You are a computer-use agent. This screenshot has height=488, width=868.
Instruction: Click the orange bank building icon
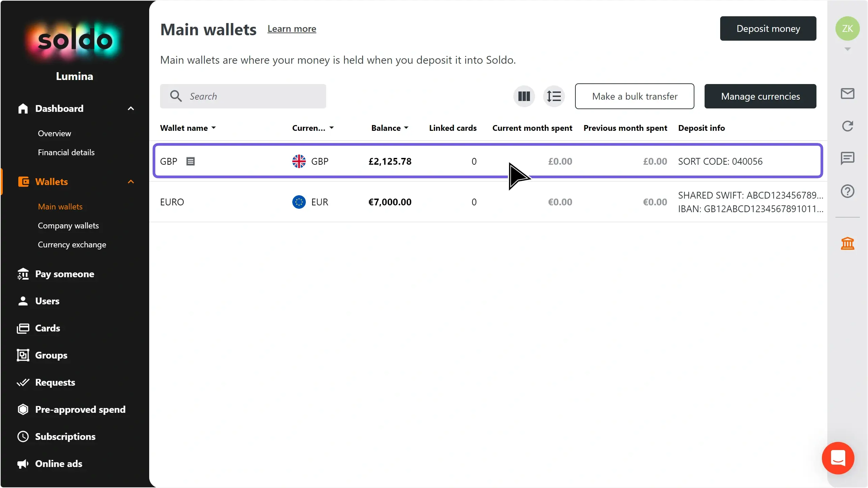coord(847,243)
